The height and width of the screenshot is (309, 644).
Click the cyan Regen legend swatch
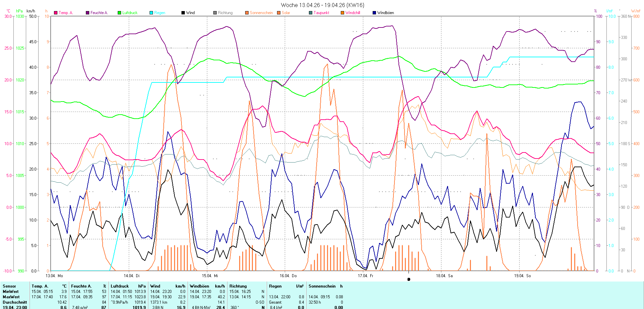(x=151, y=13)
